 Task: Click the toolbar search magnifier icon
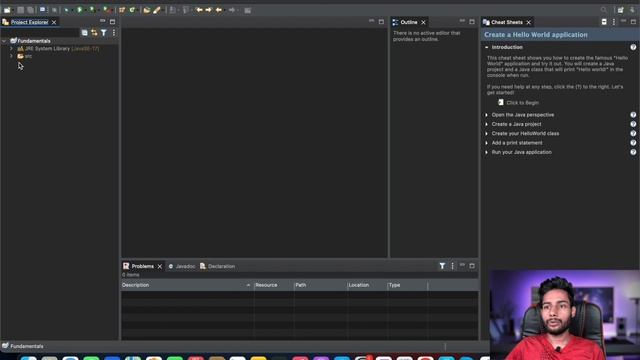coord(604,10)
